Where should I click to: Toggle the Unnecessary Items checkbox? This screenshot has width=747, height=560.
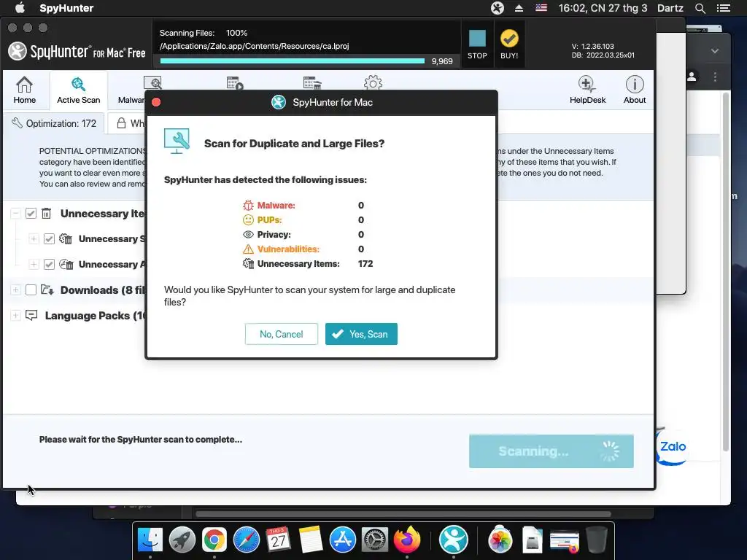(x=31, y=214)
